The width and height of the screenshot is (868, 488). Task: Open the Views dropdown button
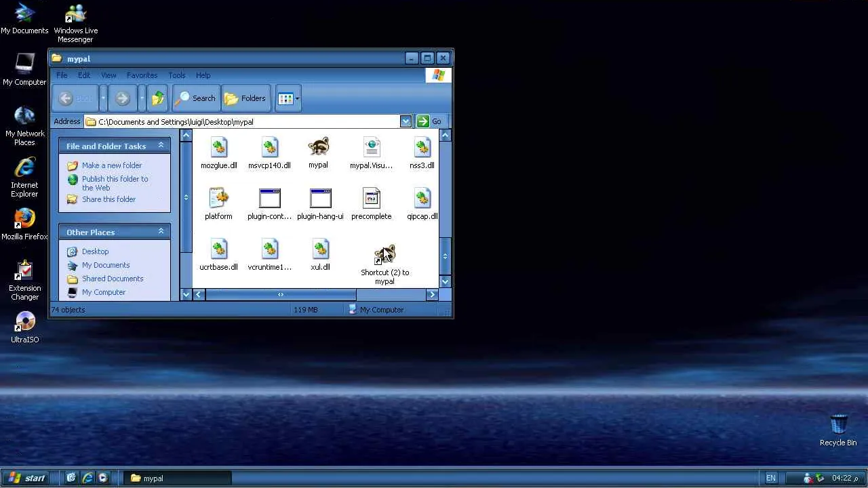(x=288, y=98)
